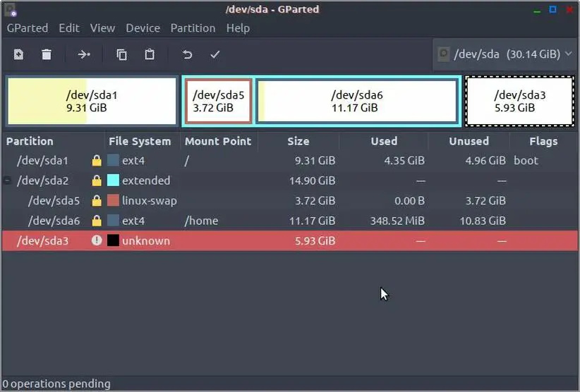Image resolution: width=580 pixels, height=392 pixels.
Task: Open the Edit menu
Action: click(69, 28)
